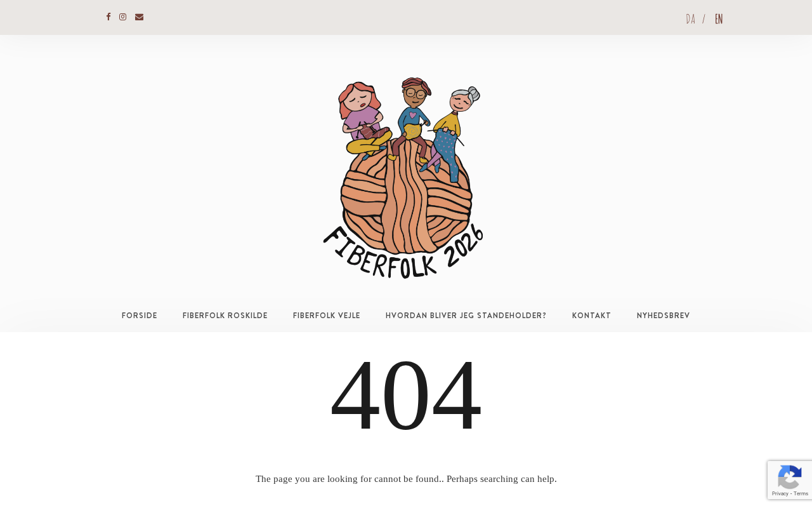Open the Fiberfolk Roskilde menu
Viewport: 812px width, 508px height.
(x=225, y=316)
